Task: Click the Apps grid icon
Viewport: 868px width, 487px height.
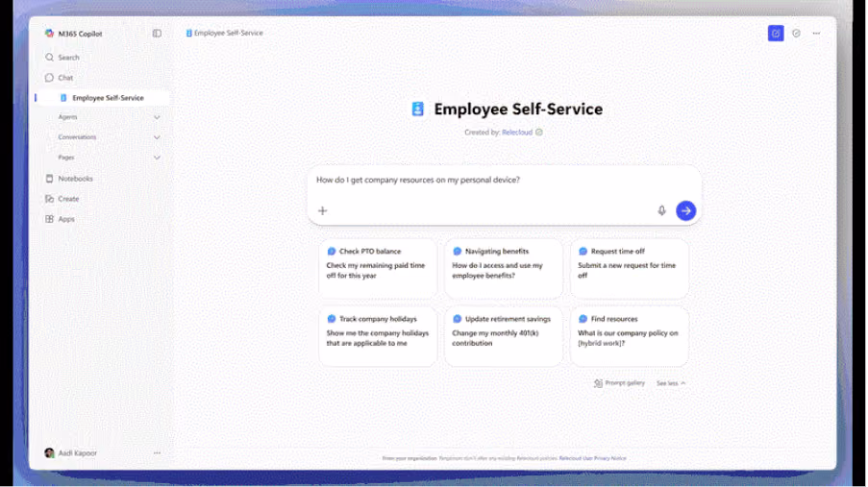Action: 49,219
